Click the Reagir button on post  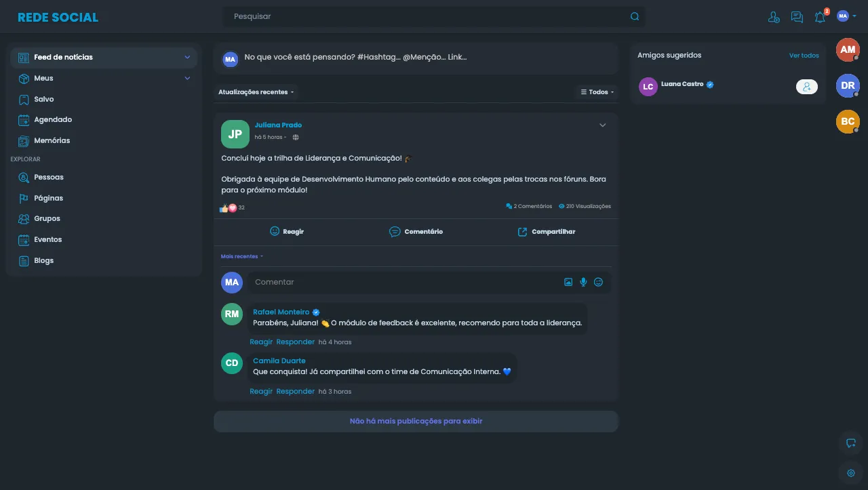(x=286, y=231)
